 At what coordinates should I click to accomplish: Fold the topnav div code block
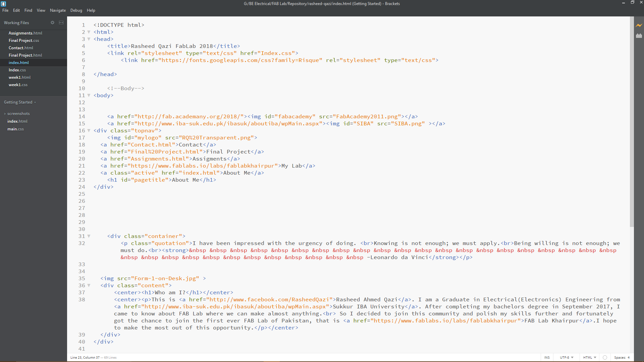(x=89, y=131)
